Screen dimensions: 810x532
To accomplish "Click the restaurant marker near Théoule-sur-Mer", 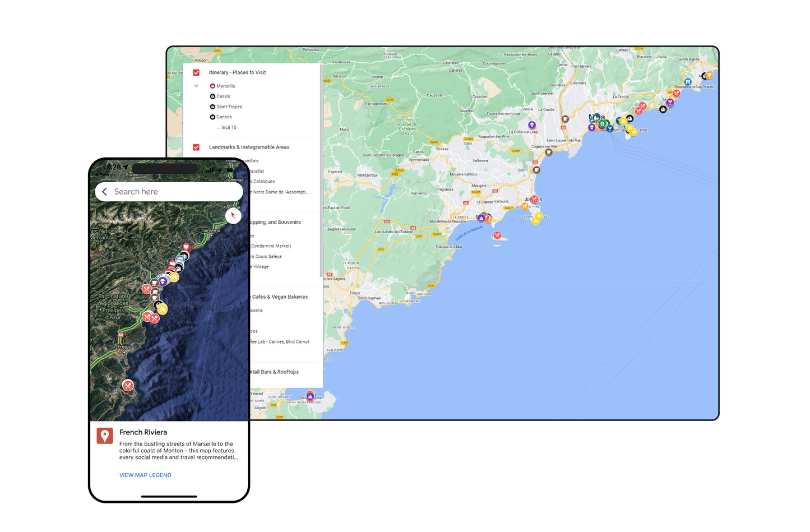I will pyautogui.click(x=497, y=235).
